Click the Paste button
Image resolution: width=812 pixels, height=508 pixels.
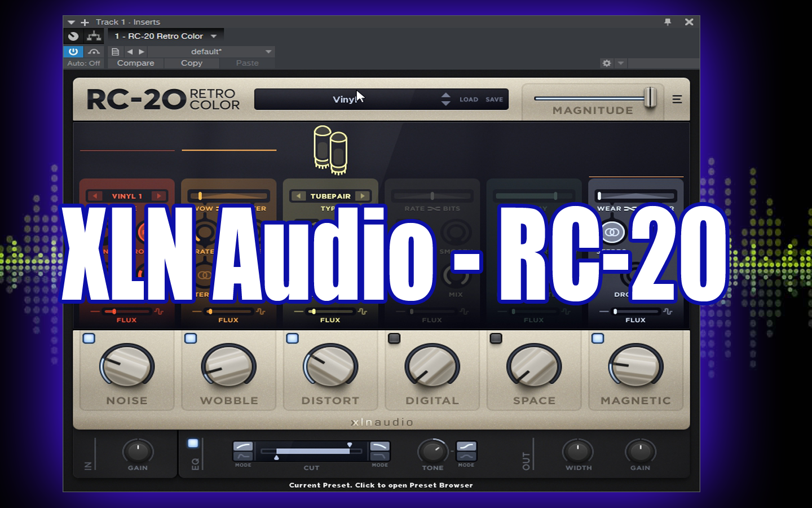coord(248,63)
